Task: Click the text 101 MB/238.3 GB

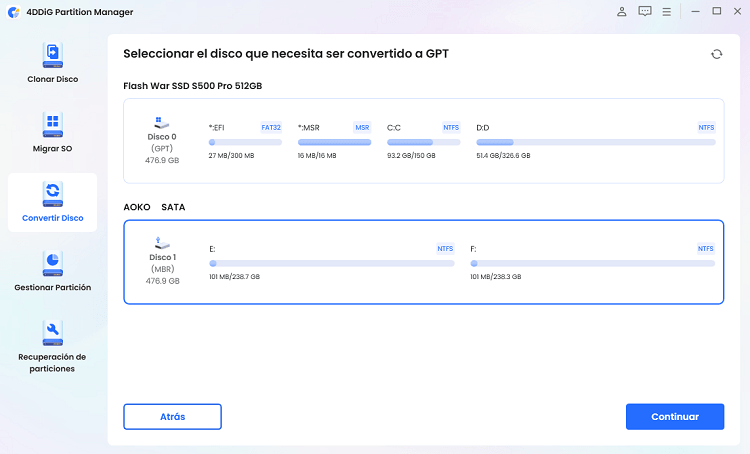Action: tap(496, 277)
